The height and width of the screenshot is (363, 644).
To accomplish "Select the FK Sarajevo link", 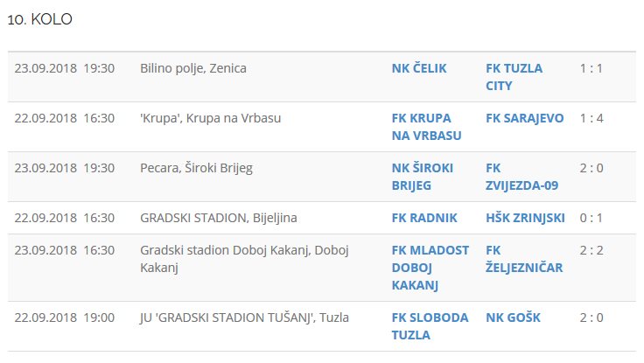I will (x=525, y=118).
